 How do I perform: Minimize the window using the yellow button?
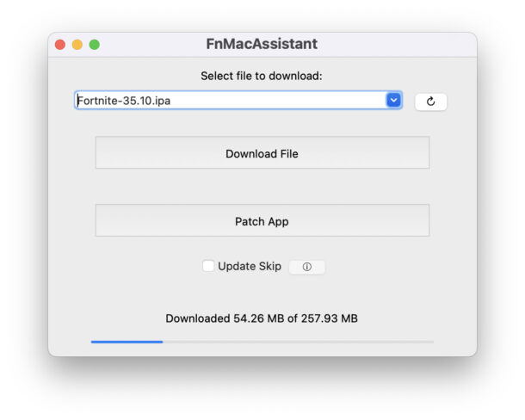(x=77, y=45)
